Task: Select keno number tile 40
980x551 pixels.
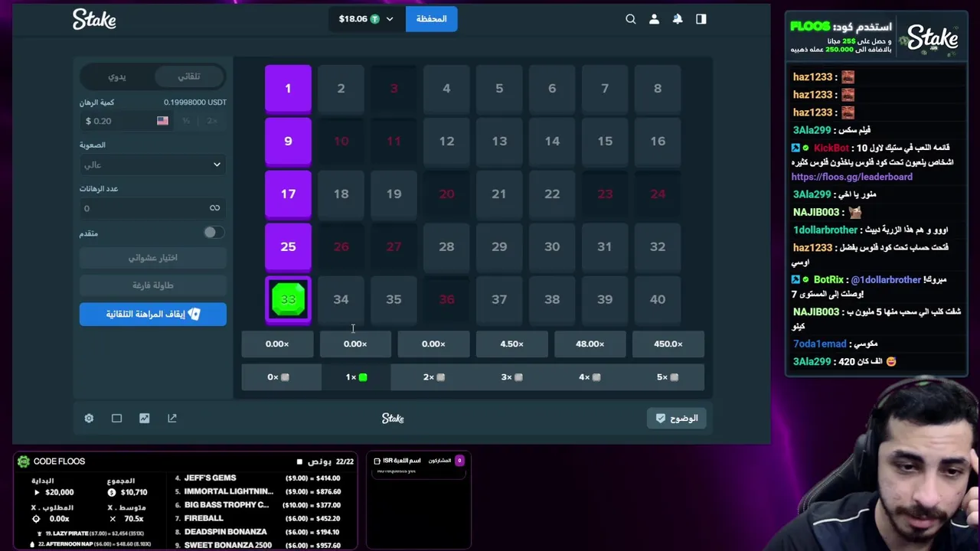Action: pyautogui.click(x=658, y=299)
